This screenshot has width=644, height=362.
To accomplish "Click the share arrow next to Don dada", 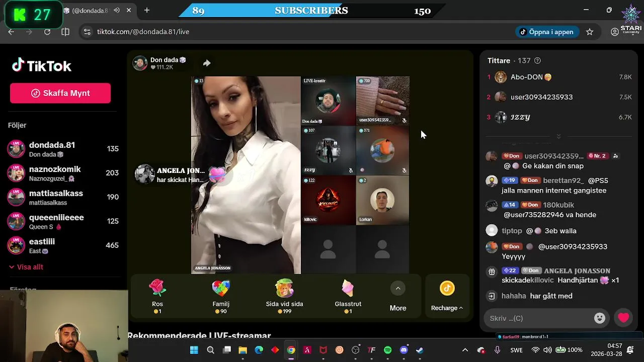I will 207,63.
